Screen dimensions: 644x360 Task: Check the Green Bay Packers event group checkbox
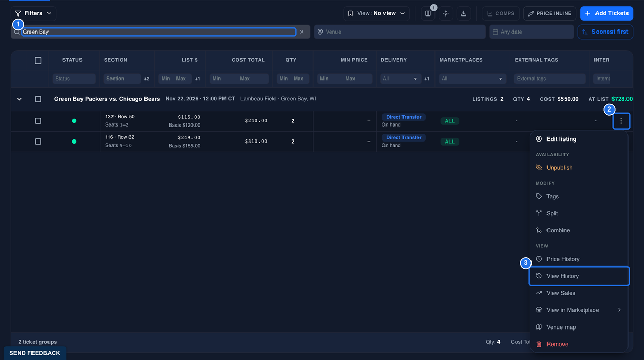click(x=38, y=99)
